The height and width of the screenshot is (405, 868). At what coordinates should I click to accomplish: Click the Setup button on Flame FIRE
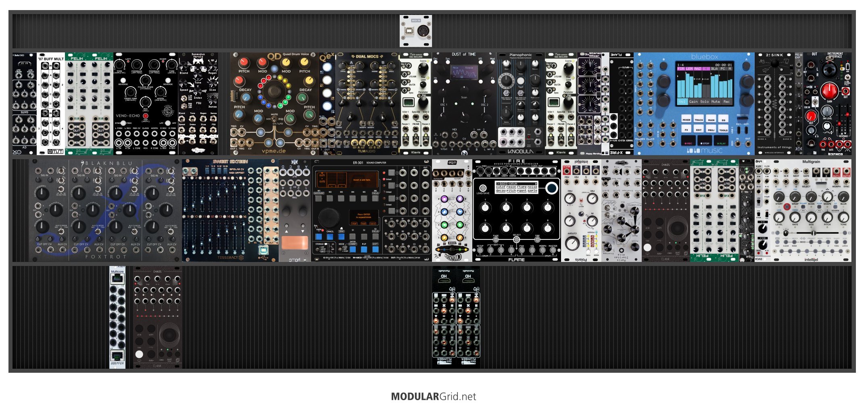coord(480,250)
